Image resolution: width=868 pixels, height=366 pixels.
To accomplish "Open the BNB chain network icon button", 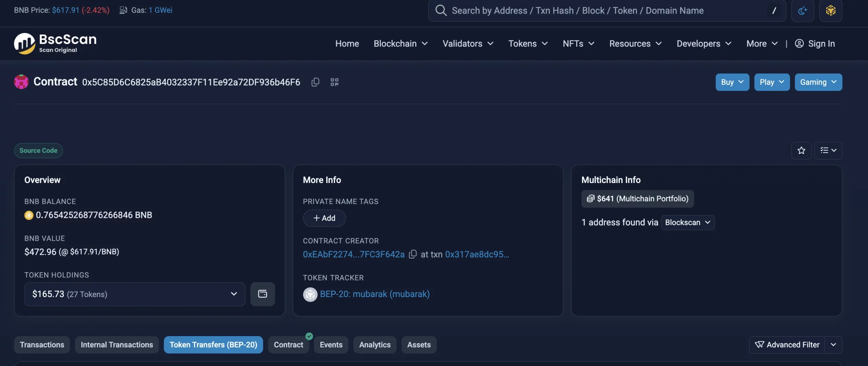I will 831,11.
